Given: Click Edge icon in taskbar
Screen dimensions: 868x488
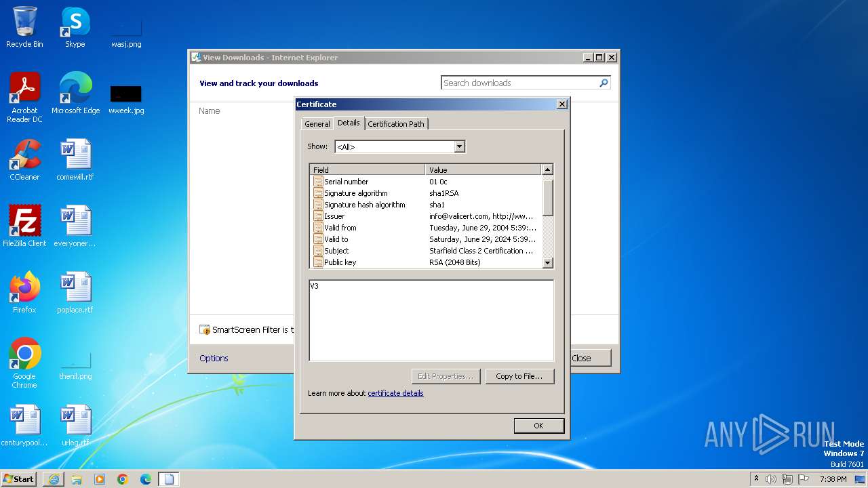Looking at the screenshot, I should [146, 479].
